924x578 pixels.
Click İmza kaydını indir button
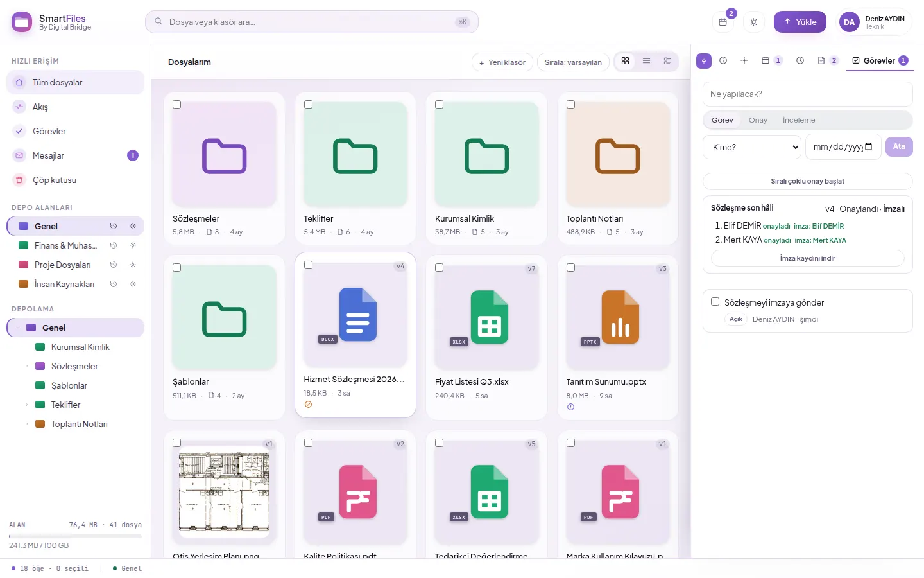(x=807, y=258)
